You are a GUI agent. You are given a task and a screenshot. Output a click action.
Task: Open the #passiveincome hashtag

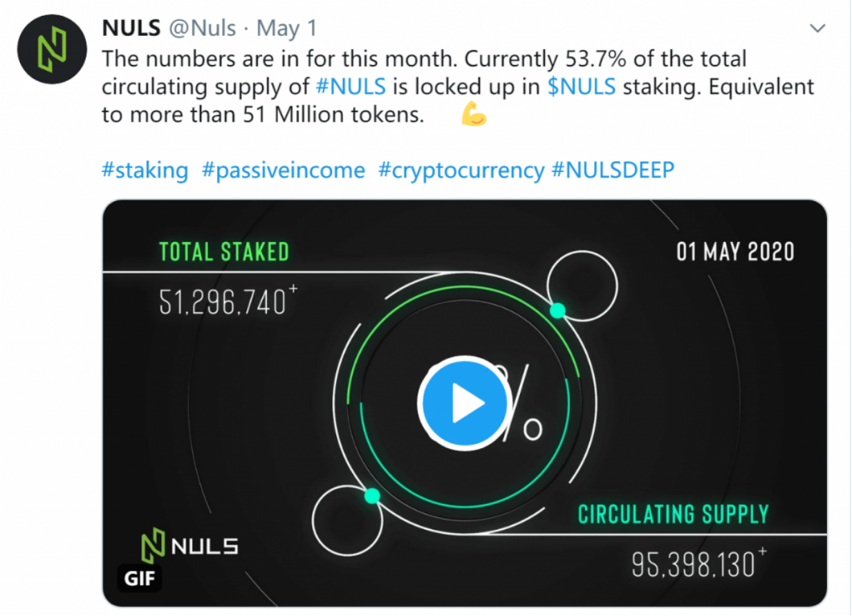[283, 170]
